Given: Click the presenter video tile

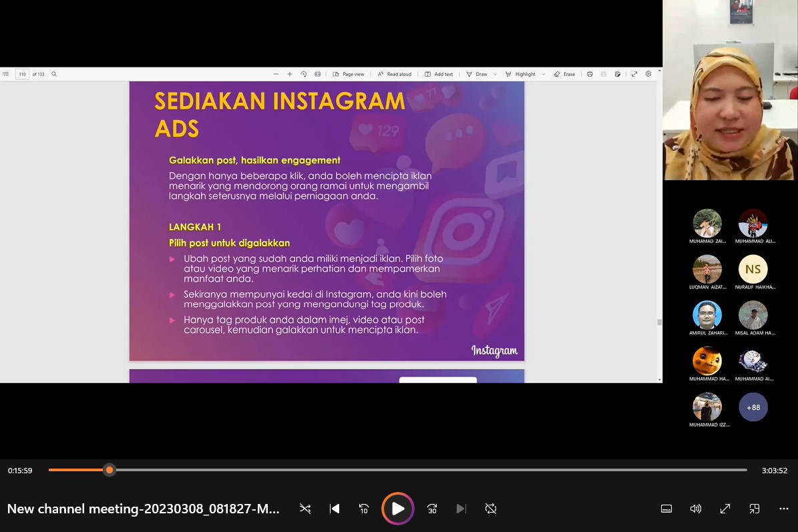Looking at the screenshot, I should [x=731, y=90].
